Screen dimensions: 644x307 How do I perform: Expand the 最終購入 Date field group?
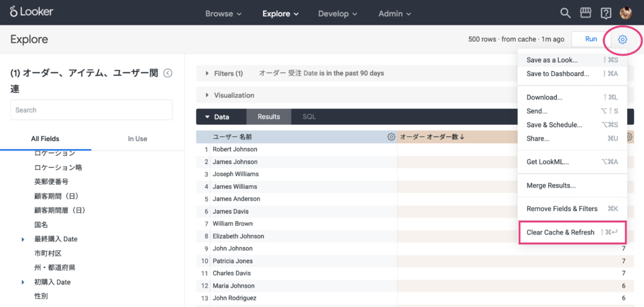[x=23, y=239]
